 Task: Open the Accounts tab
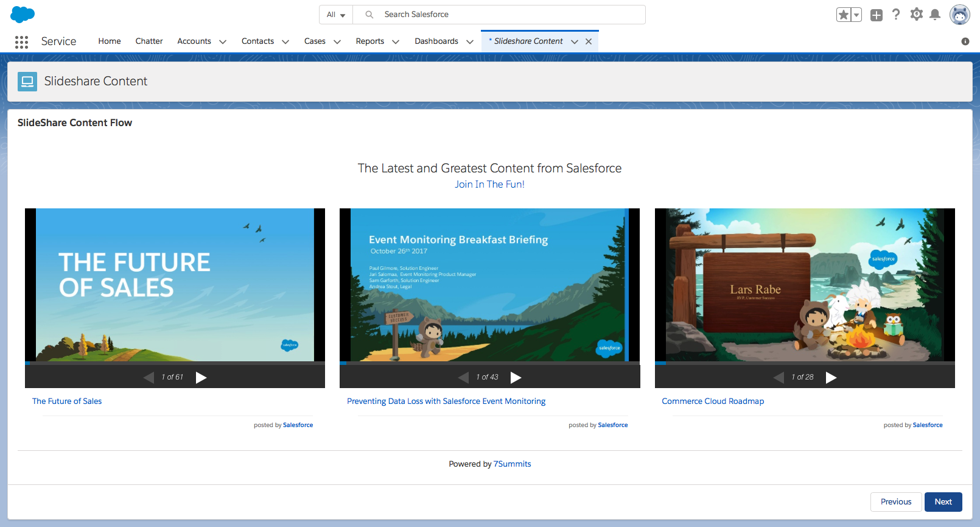tap(194, 41)
